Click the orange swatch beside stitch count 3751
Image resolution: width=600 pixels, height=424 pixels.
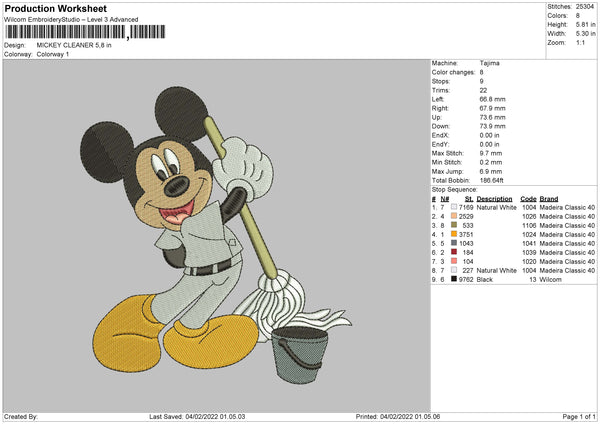(454, 234)
